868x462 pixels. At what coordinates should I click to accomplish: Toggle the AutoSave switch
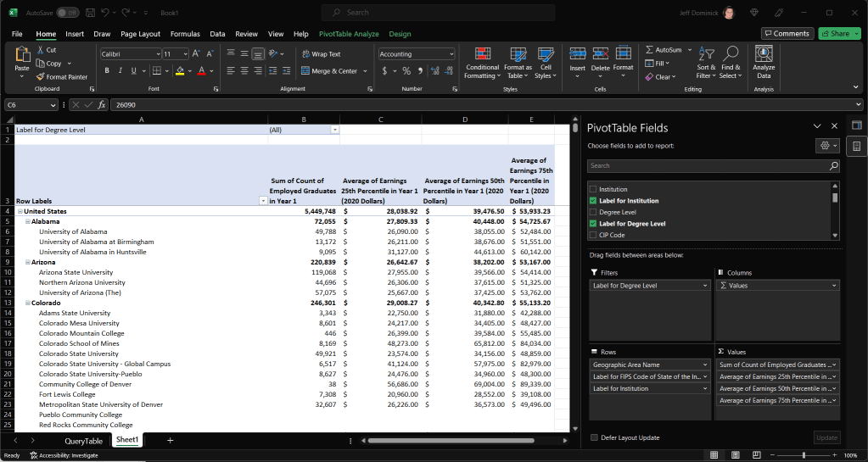point(68,13)
